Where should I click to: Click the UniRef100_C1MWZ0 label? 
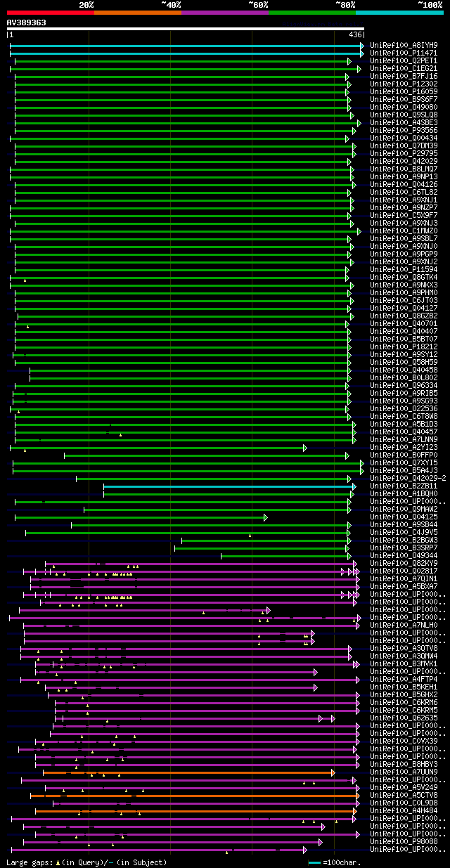coord(405,231)
